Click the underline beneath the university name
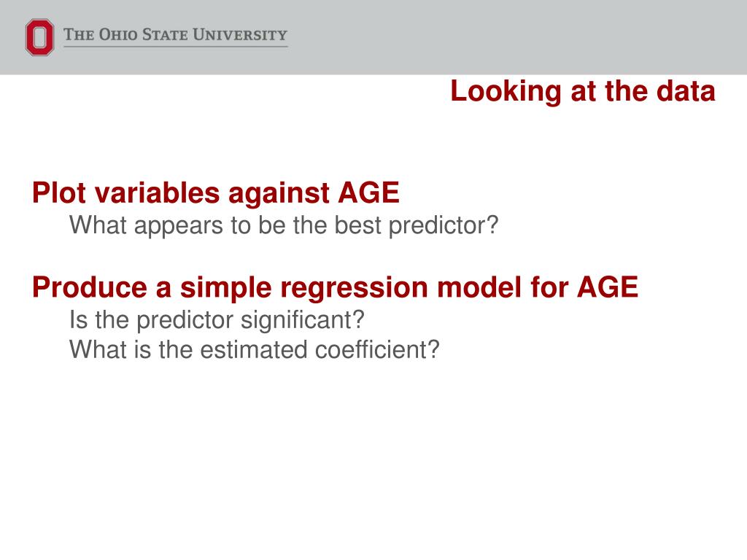Viewport: 747px width, 560px height. (176, 47)
